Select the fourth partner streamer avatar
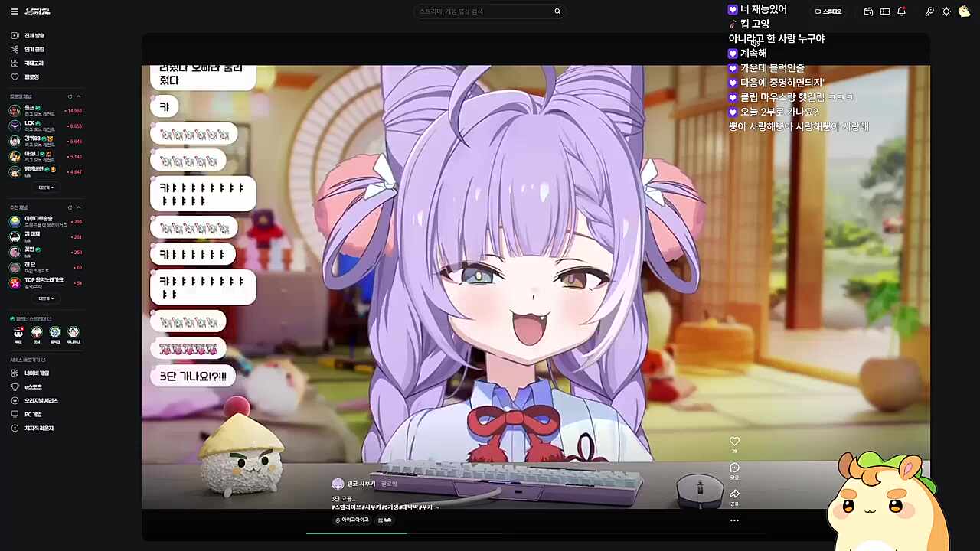This screenshot has width=980, height=551. 73,332
